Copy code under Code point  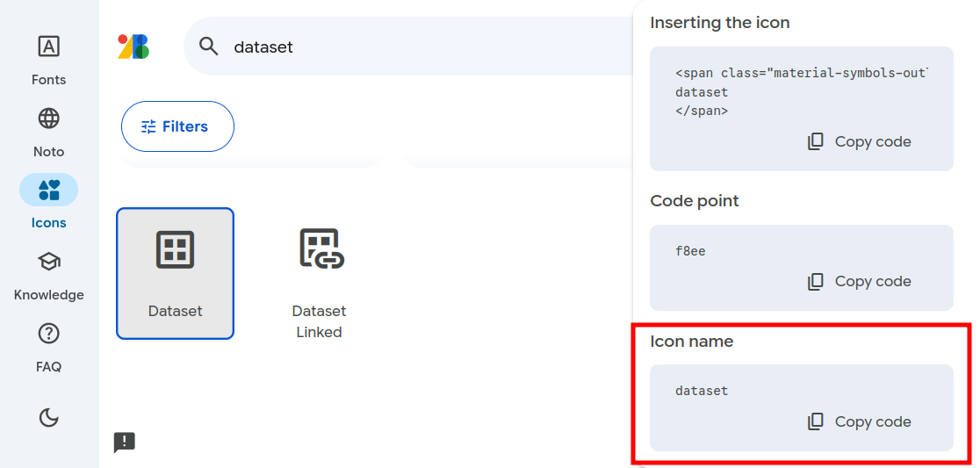[860, 281]
